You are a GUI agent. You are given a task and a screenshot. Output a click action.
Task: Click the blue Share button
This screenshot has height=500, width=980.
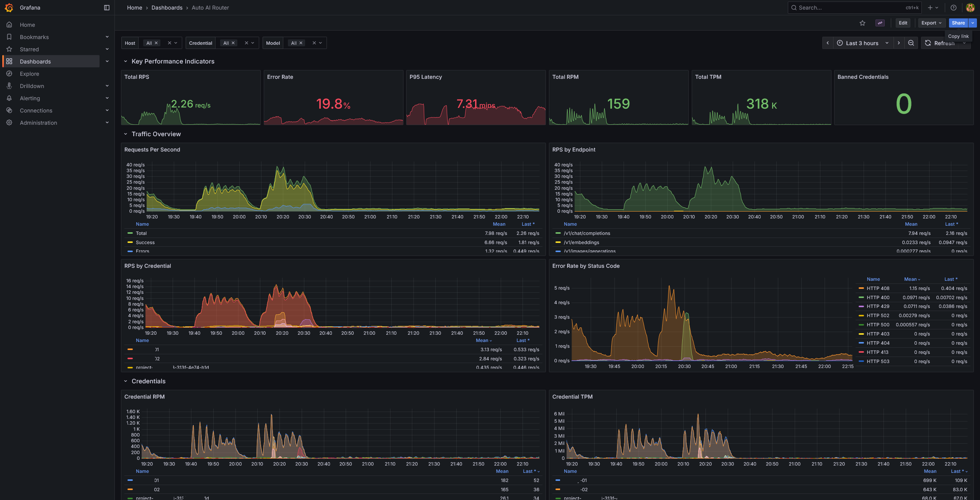[959, 23]
